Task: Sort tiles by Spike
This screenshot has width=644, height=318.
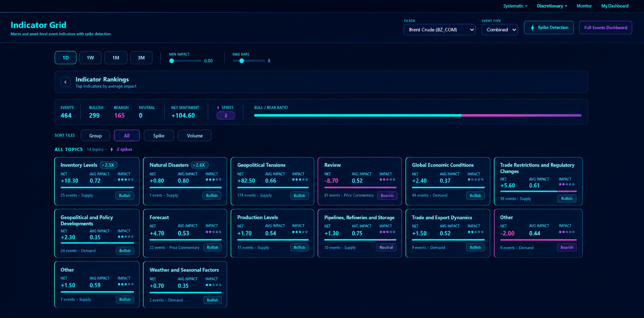Action: [x=159, y=136]
